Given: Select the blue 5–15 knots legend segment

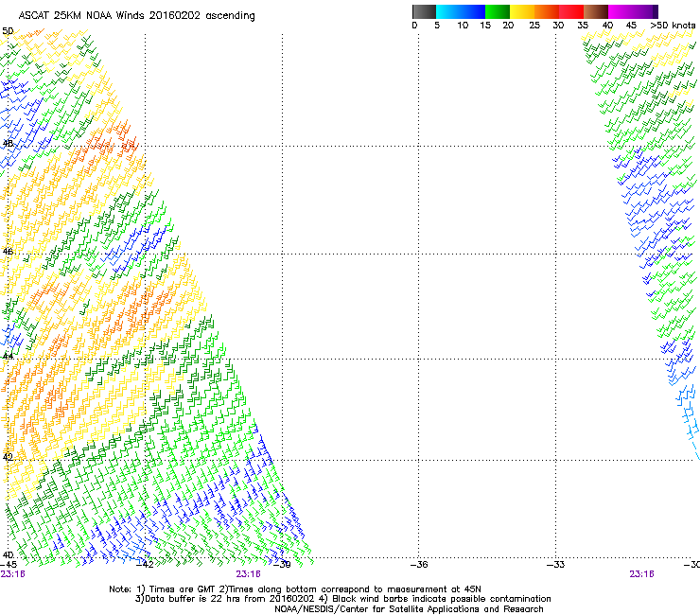Looking at the screenshot, I should pyautogui.click(x=461, y=11).
